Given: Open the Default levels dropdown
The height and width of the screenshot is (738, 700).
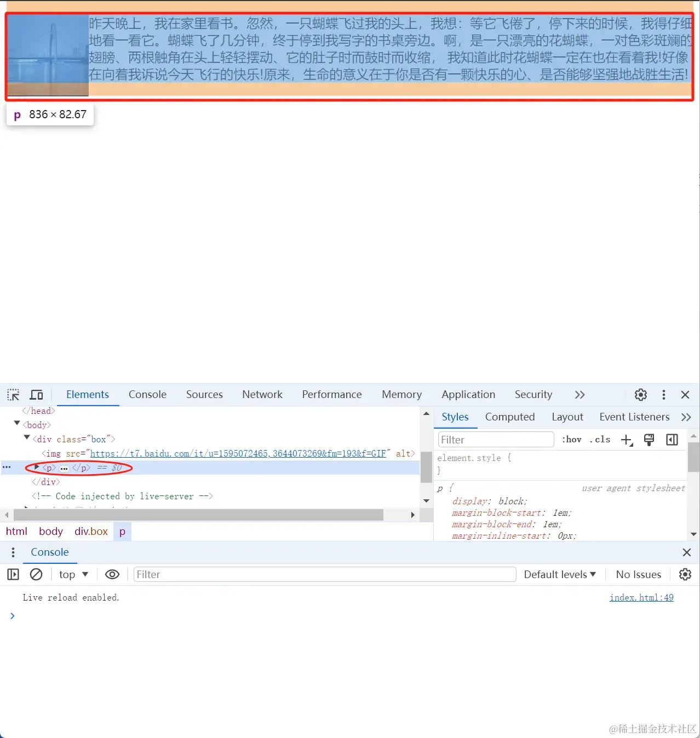Looking at the screenshot, I should coord(560,574).
